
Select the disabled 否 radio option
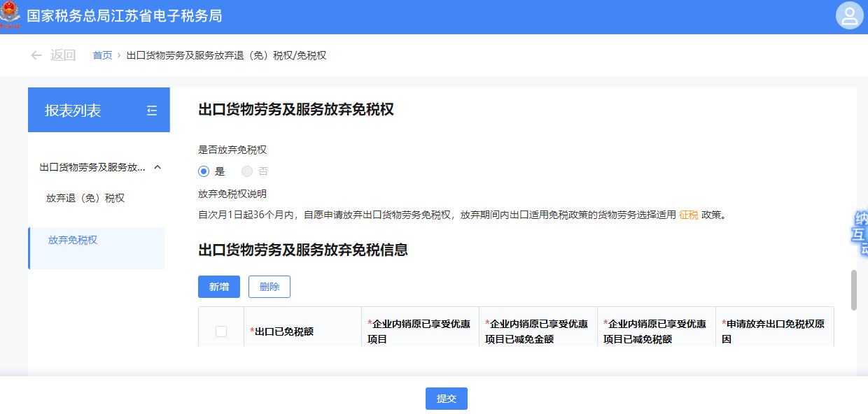pyautogui.click(x=247, y=171)
